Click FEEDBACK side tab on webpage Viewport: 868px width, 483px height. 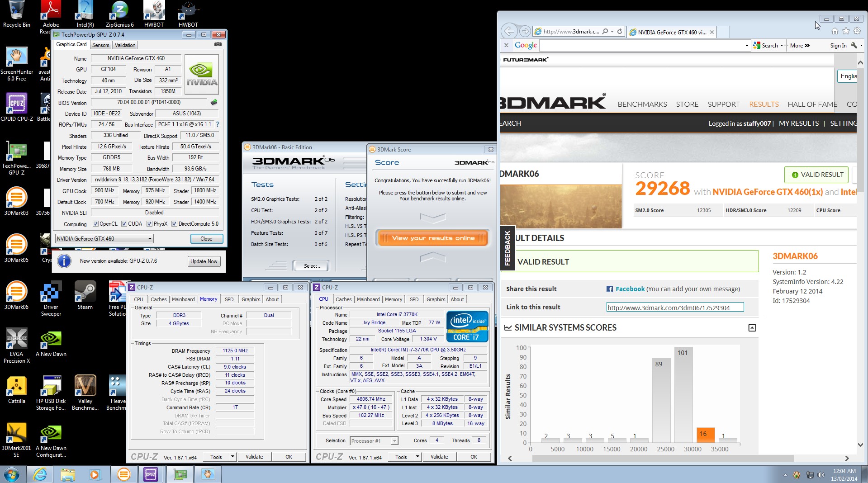[508, 248]
